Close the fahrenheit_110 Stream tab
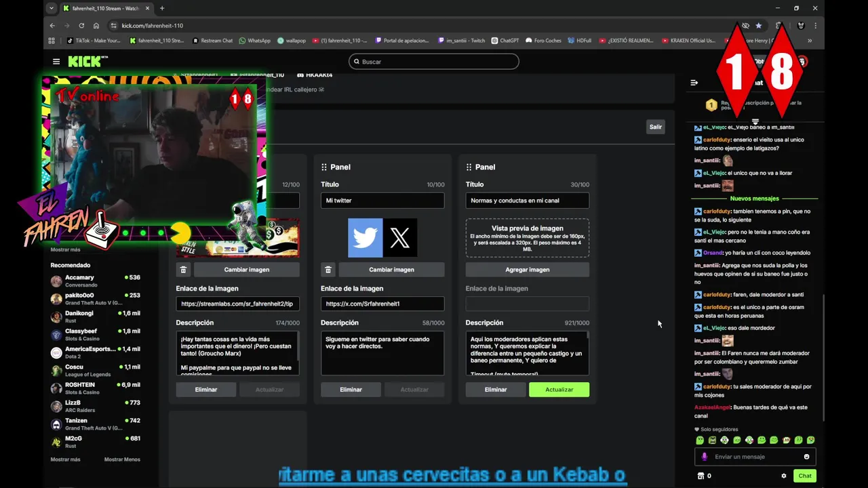The image size is (868, 488). (x=148, y=8)
